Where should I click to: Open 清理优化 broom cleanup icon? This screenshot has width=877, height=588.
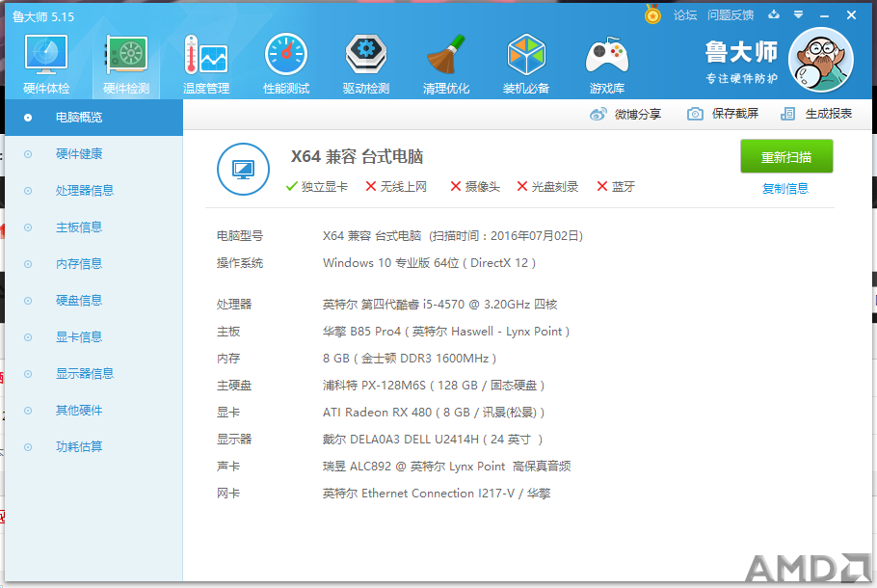point(446,54)
